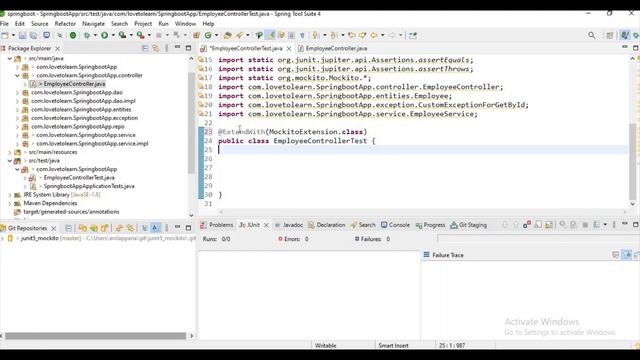640x360 pixels.
Task: Toggle the Filter Stack Trace button
Action: click(x=627, y=255)
